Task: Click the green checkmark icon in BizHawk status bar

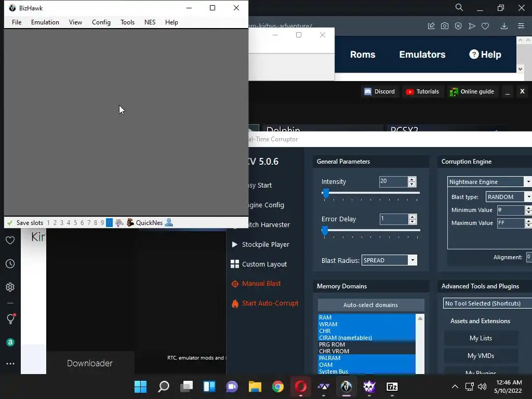Action: coord(10,223)
